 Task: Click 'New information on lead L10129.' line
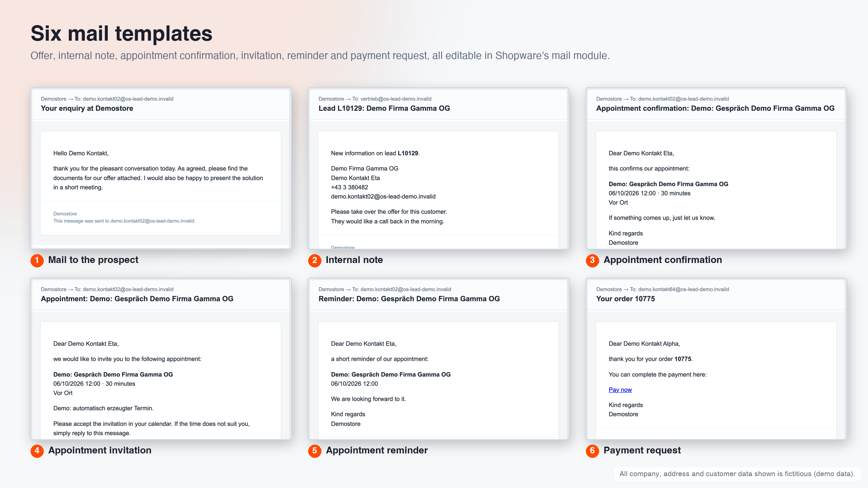[x=375, y=154]
